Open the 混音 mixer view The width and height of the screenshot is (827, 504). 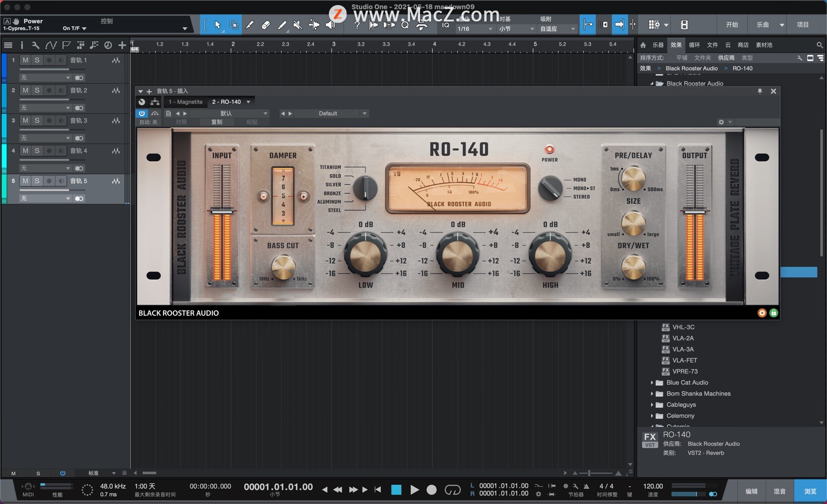click(780, 491)
